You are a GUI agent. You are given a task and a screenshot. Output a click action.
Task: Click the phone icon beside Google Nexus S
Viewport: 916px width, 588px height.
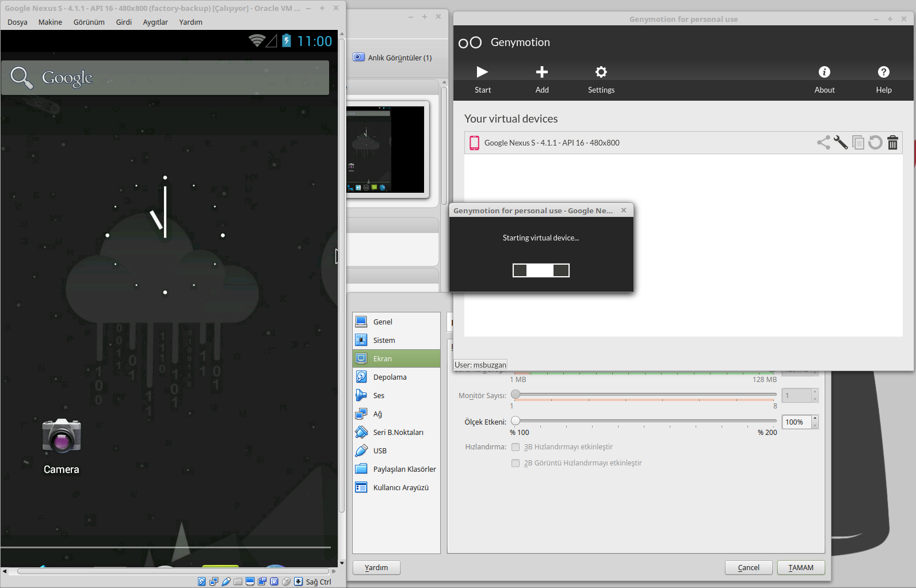[474, 143]
